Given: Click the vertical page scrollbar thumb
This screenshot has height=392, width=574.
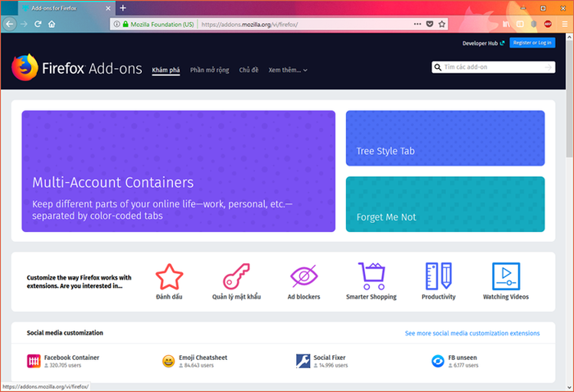Looking at the screenshot, I should (570, 99).
